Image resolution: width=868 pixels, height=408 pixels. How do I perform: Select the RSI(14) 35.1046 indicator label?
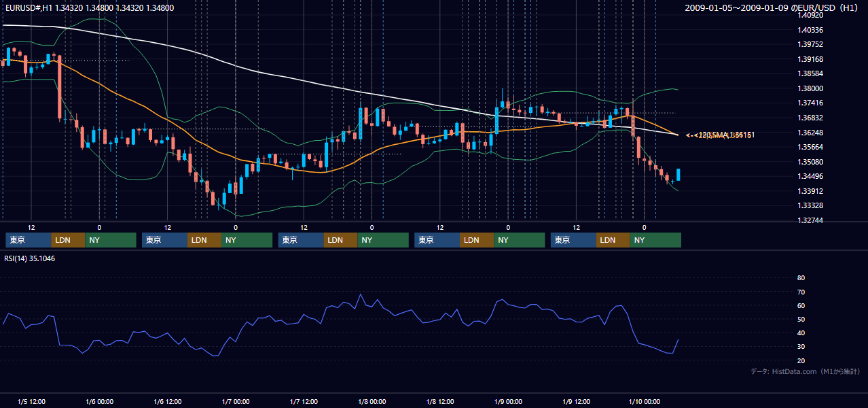point(30,258)
